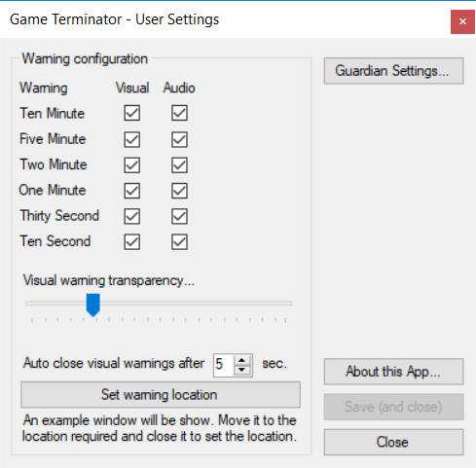Image resolution: width=476 pixels, height=468 pixels.
Task: Uncheck Thirty Second visual warning
Action: [x=132, y=216]
